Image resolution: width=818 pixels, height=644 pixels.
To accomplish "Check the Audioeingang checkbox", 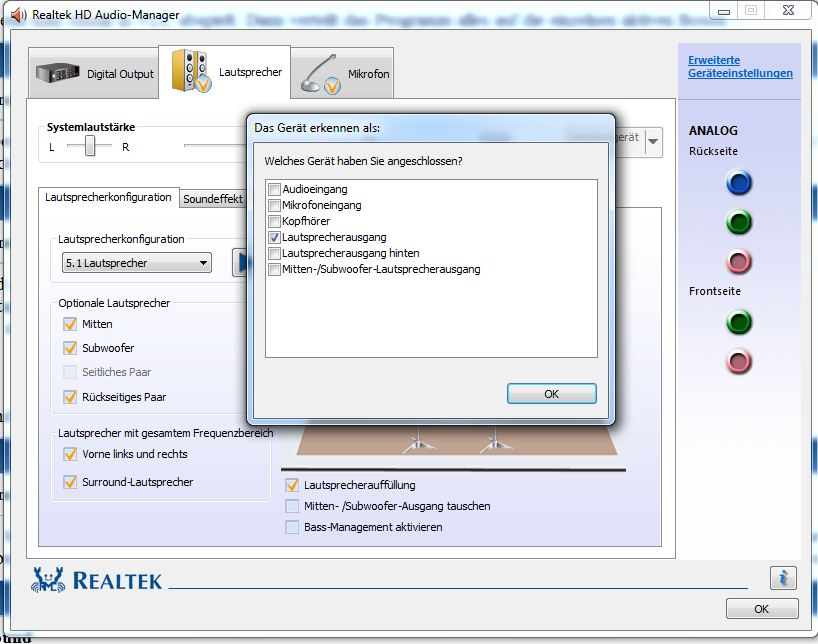I will pyautogui.click(x=274, y=189).
